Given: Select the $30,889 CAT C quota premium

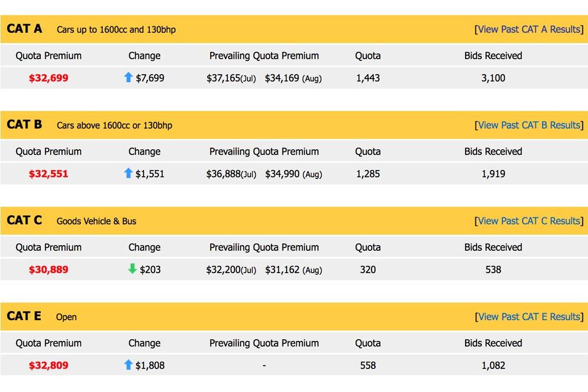Looking at the screenshot, I should pyautogui.click(x=48, y=270).
